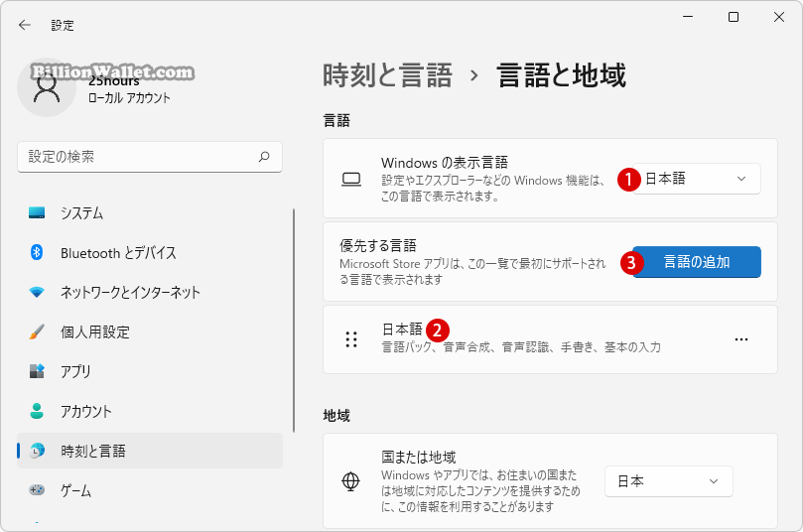Screen dimensions: 803x532
Task: Open アカウント settings category
Action: [150, 411]
